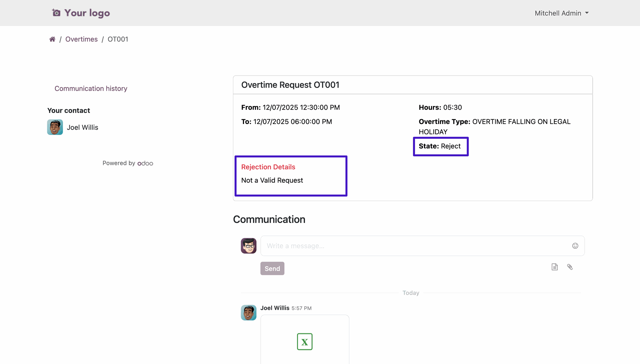Click Joel Willis avatar under Your contact

(x=55, y=127)
